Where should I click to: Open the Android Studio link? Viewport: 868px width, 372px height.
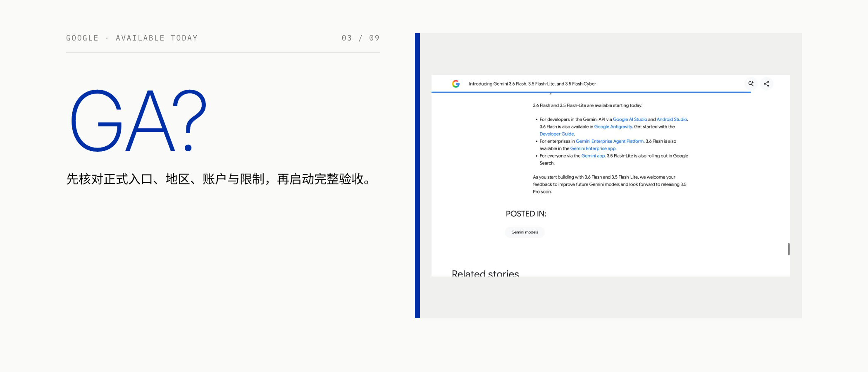pos(672,119)
